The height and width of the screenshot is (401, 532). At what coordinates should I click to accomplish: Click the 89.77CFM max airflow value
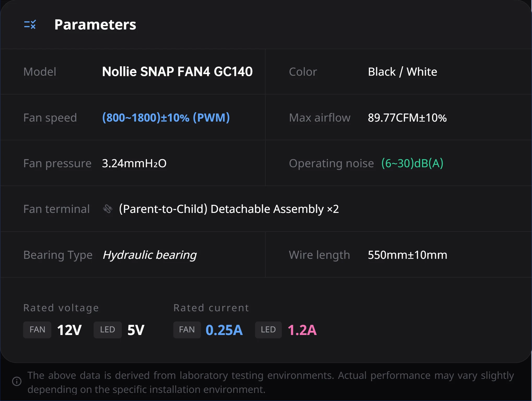pos(407,118)
